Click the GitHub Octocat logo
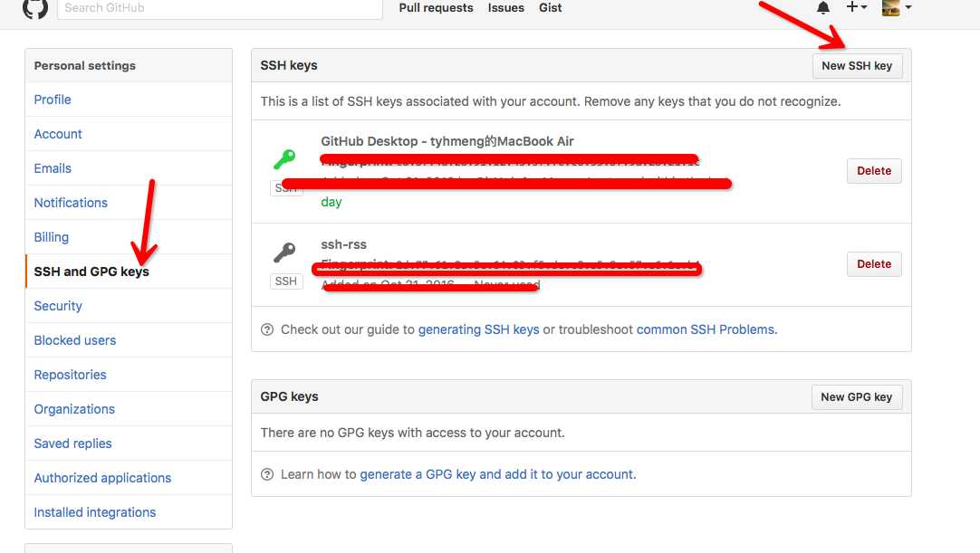The width and height of the screenshot is (980, 553). click(35, 8)
